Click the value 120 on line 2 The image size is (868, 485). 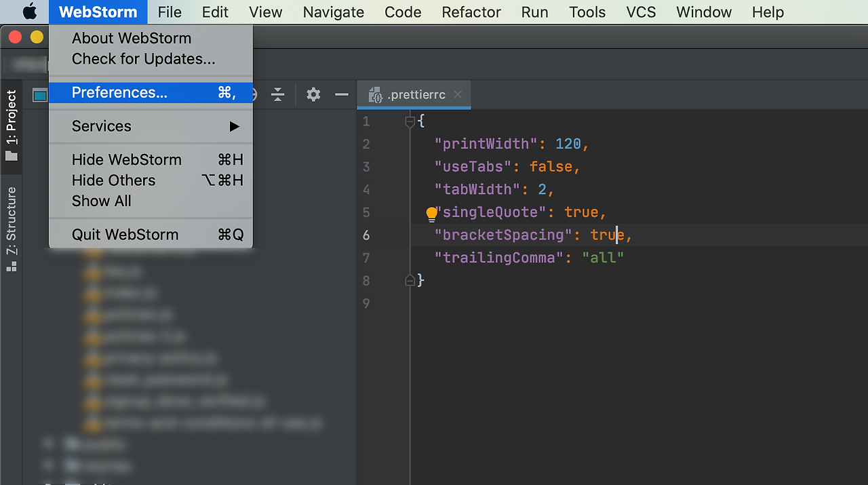click(x=568, y=144)
